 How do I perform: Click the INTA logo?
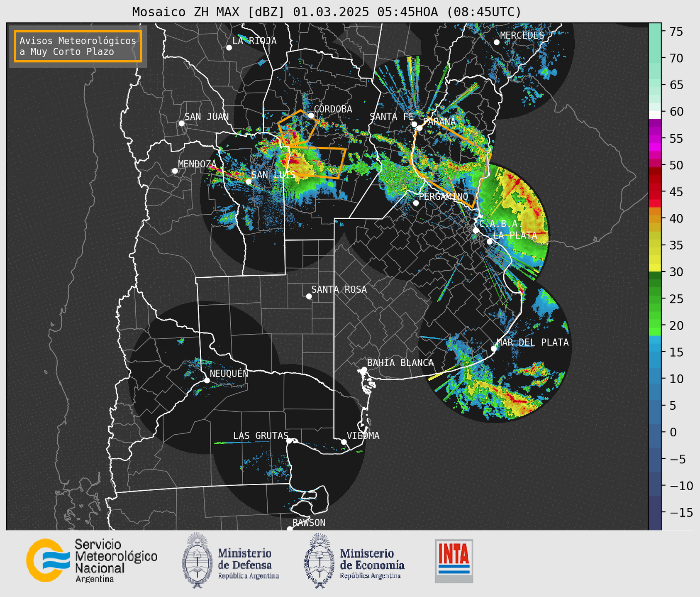tap(454, 561)
